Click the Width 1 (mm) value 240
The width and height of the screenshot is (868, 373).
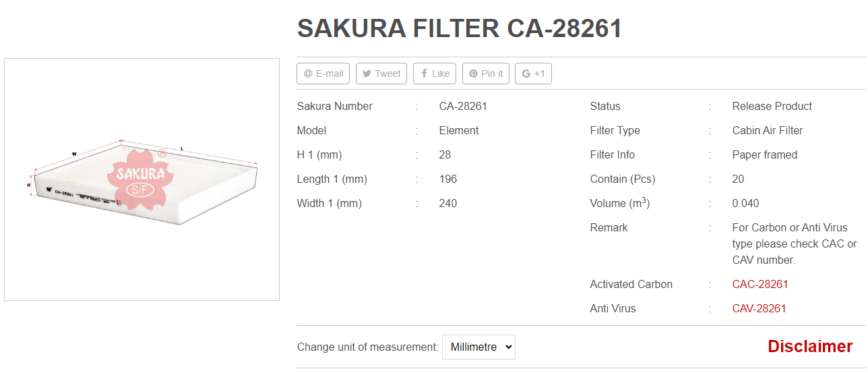tap(448, 203)
